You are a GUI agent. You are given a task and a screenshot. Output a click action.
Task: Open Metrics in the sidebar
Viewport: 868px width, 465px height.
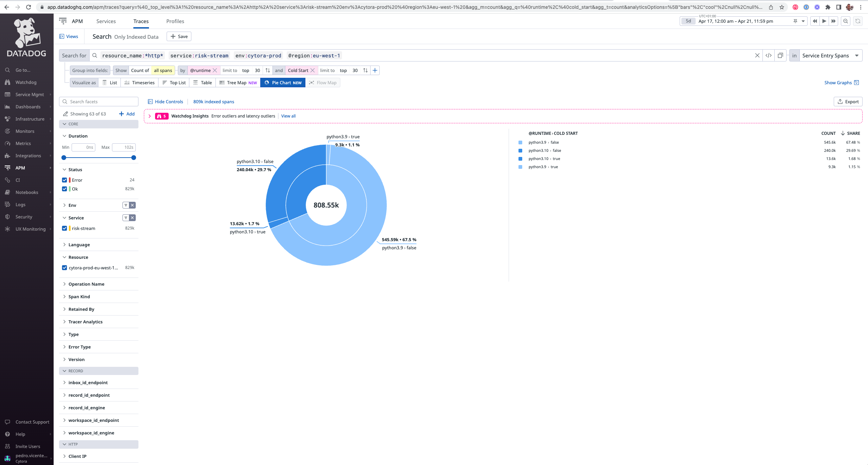pyautogui.click(x=23, y=143)
